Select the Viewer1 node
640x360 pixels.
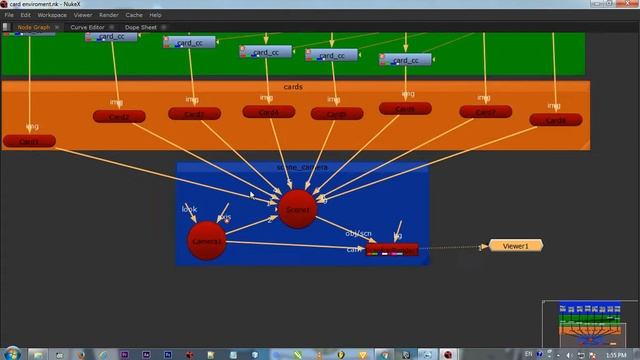tap(516, 246)
